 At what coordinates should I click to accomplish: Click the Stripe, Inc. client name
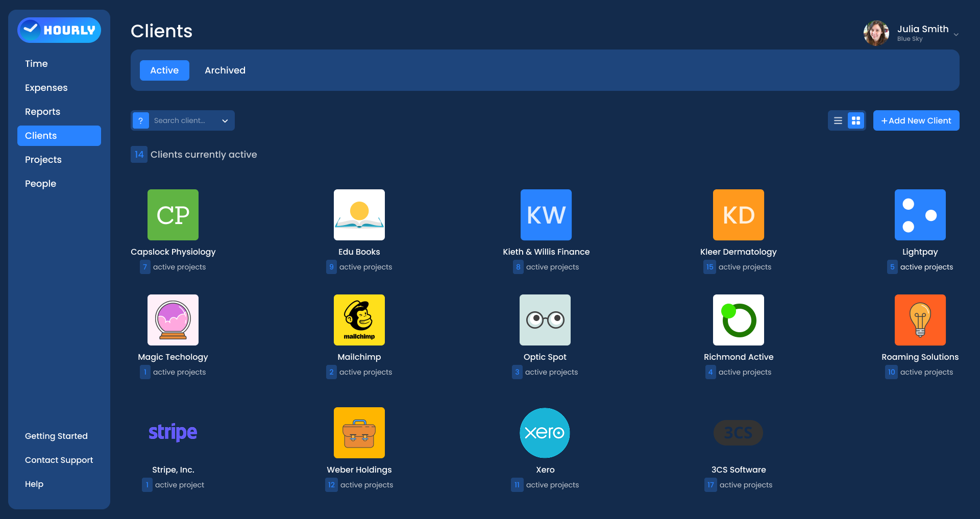tap(173, 469)
